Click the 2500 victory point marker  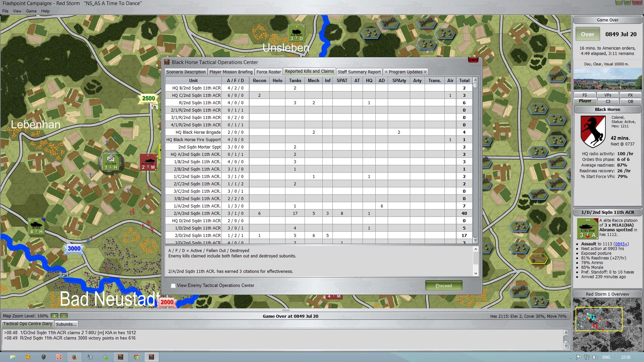pyautogui.click(x=148, y=98)
